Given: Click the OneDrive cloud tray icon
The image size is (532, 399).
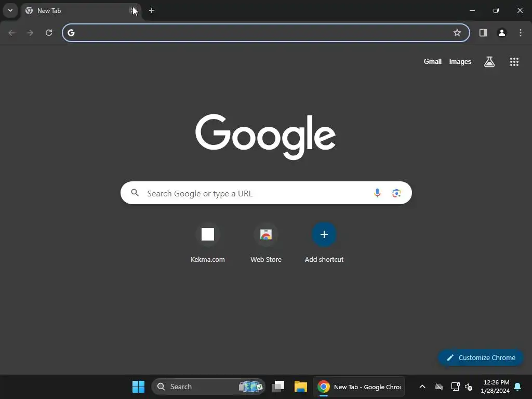Looking at the screenshot, I should point(439,387).
